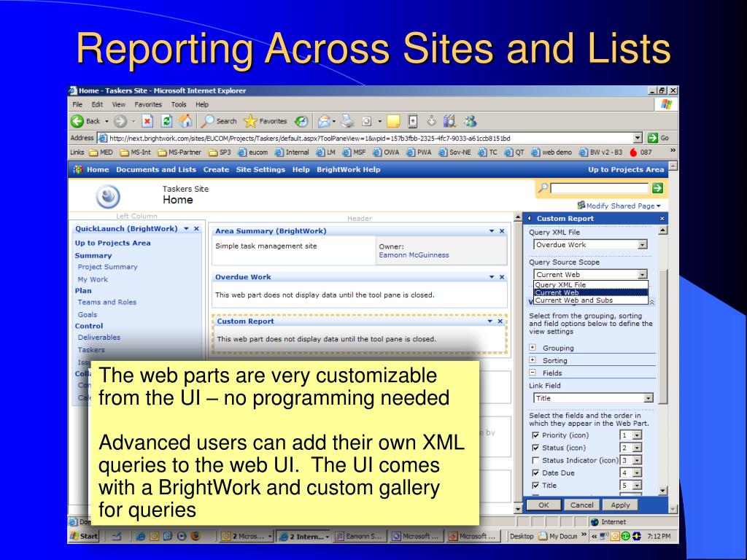The image size is (747, 560).
Task: Uncheck the Date Due field checkbox
Action: [535, 472]
